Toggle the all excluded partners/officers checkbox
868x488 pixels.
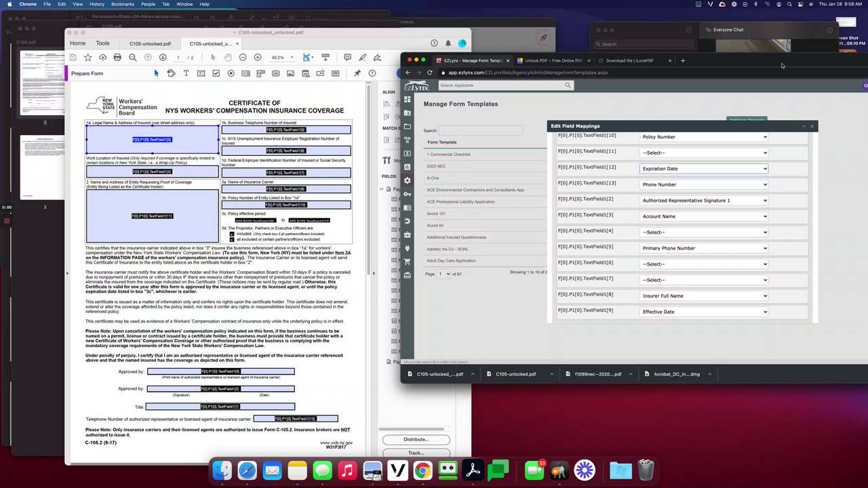(231, 239)
